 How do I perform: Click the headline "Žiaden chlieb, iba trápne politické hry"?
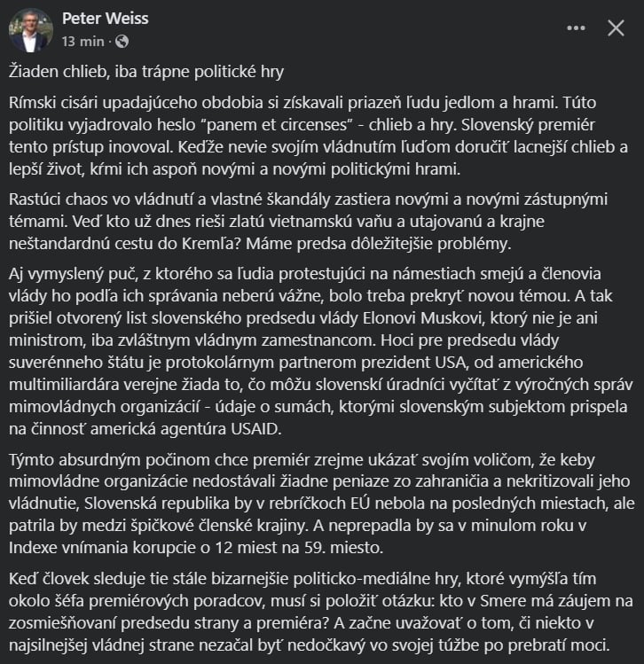point(145,70)
